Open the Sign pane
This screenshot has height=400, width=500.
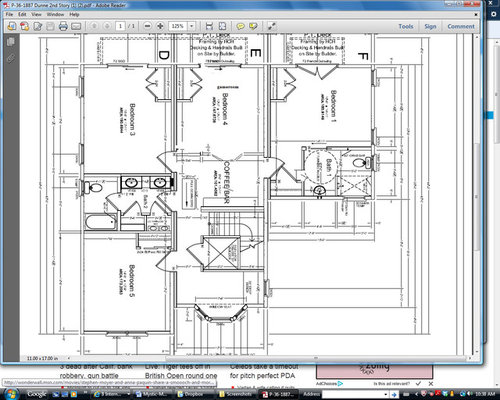pos(430,26)
